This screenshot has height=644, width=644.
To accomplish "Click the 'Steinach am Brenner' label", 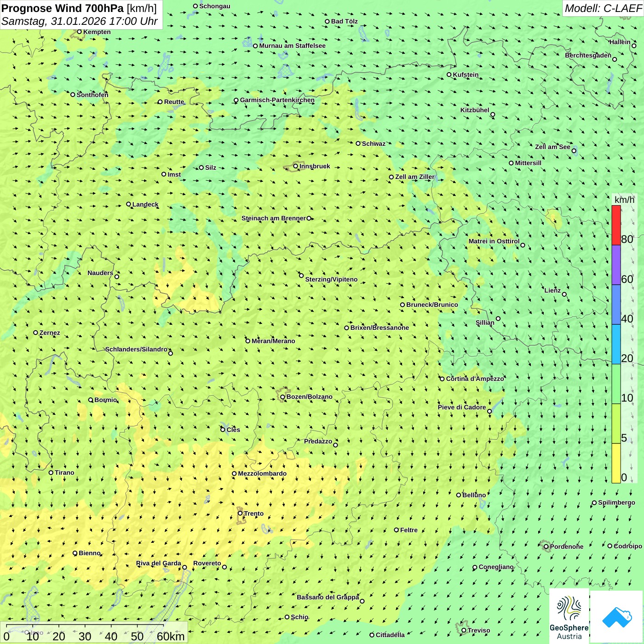I will [274, 218].
